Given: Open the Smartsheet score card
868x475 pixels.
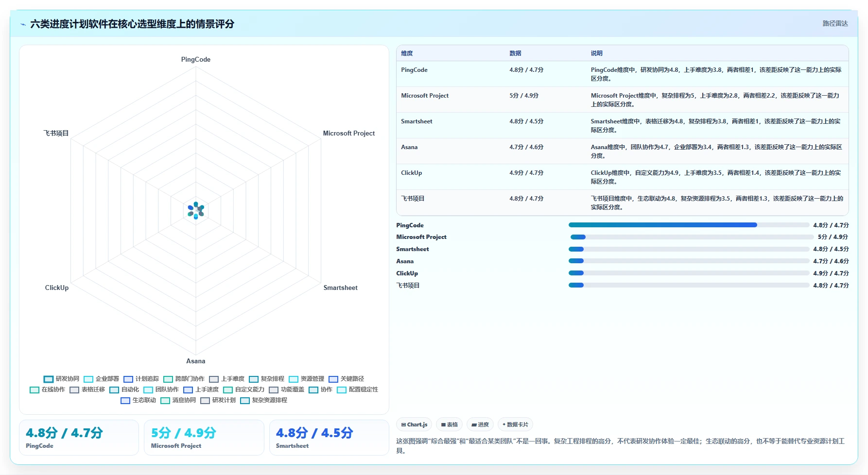Looking at the screenshot, I should [329, 438].
